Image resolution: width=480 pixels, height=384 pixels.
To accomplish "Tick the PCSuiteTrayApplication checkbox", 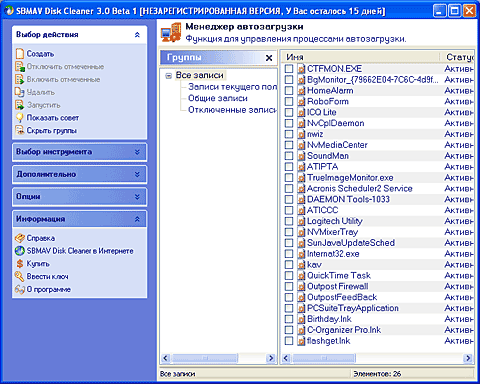I will click(x=289, y=308).
